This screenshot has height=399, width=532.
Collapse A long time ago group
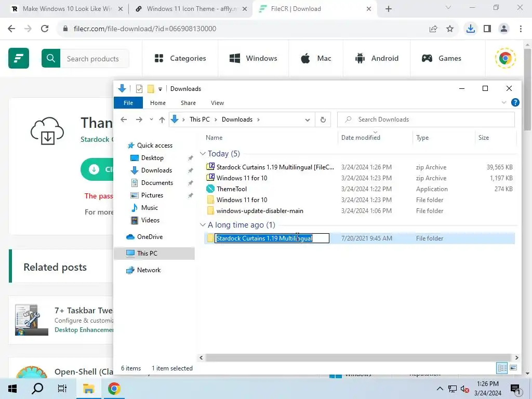pos(203,225)
